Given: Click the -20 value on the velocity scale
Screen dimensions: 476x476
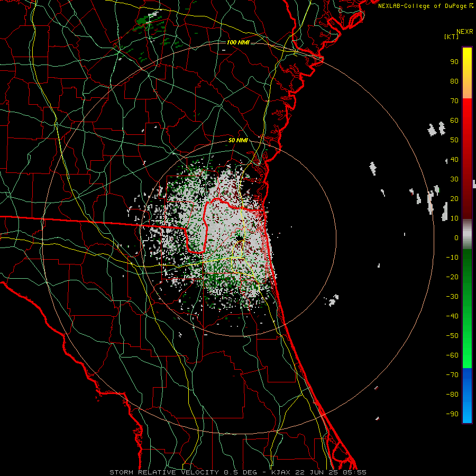Looking at the screenshot, I should 452,277.
